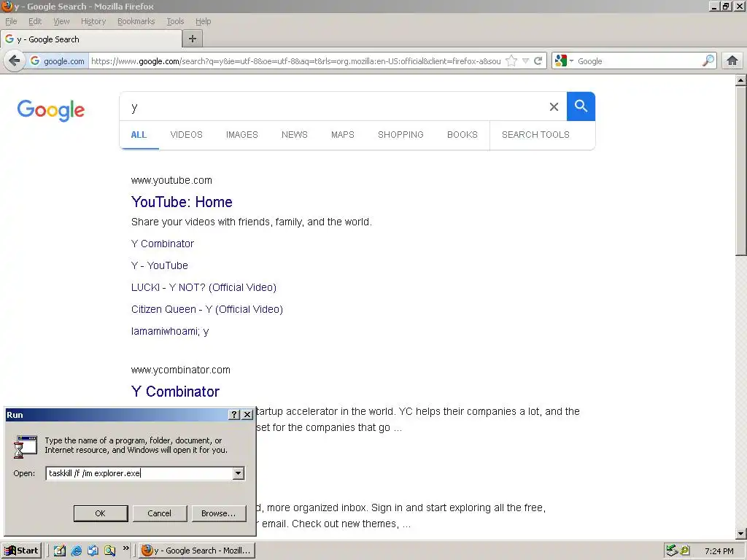This screenshot has height=560, width=747.
Task: Open the URL history dropdown arrow
Action: [525, 61]
